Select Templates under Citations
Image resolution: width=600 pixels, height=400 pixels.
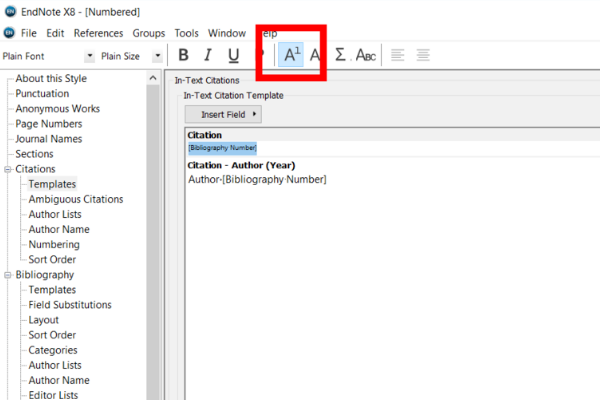point(52,184)
